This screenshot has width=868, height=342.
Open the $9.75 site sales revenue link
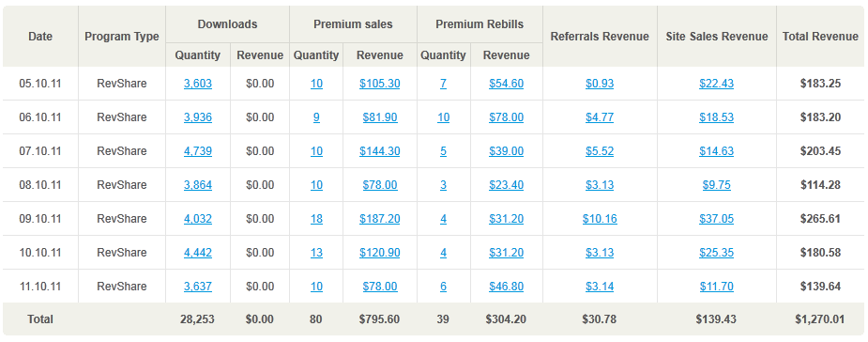point(716,185)
